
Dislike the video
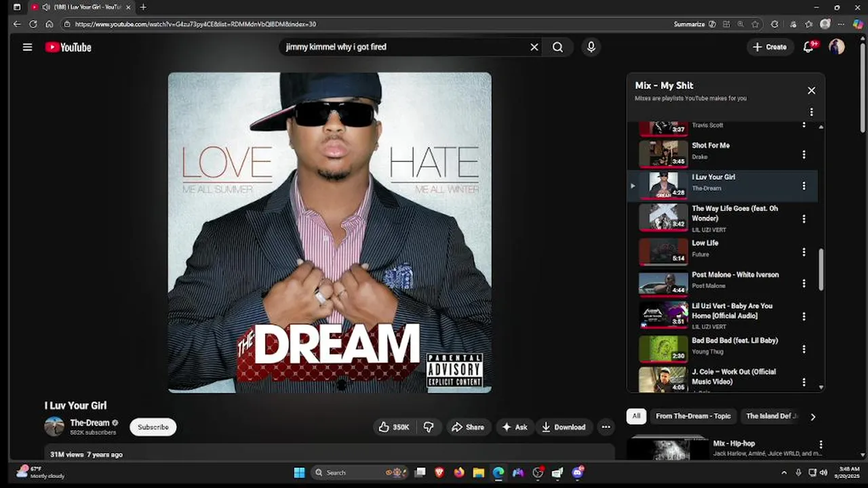(429, 427)
